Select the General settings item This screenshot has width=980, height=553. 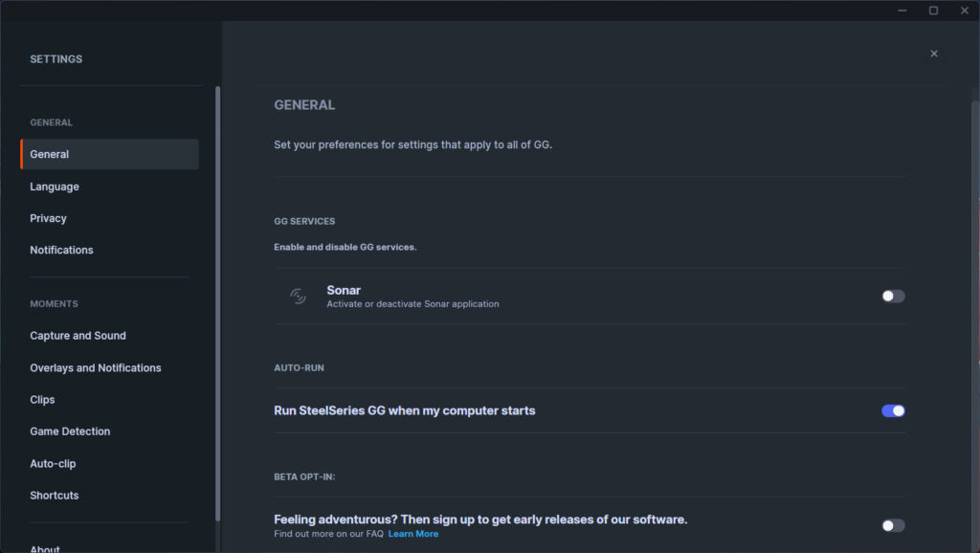(x=109, y=154)
